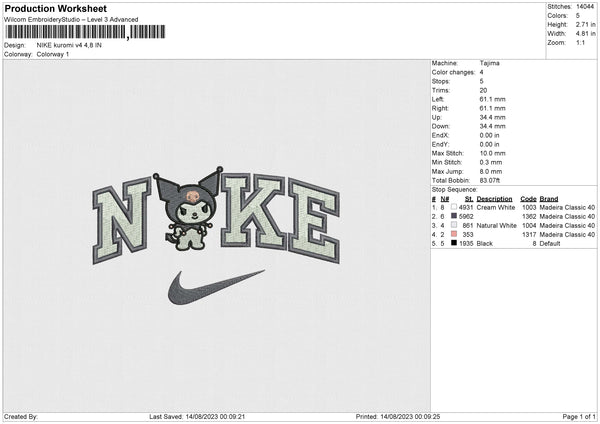Click thread code 1317 in stop sequence

click(529, 235)
